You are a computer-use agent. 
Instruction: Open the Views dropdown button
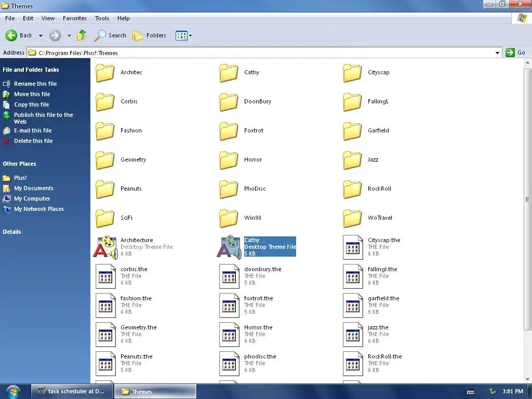click(183, 35)
